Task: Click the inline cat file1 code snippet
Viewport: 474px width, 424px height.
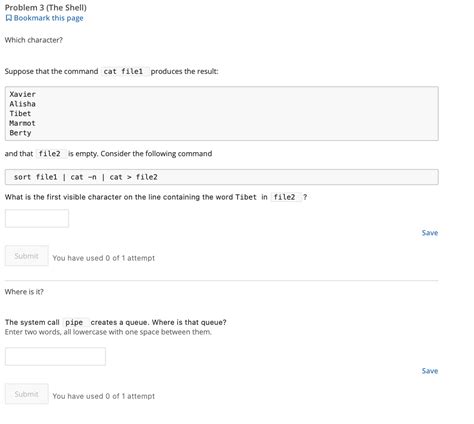Action: point(124,71)
